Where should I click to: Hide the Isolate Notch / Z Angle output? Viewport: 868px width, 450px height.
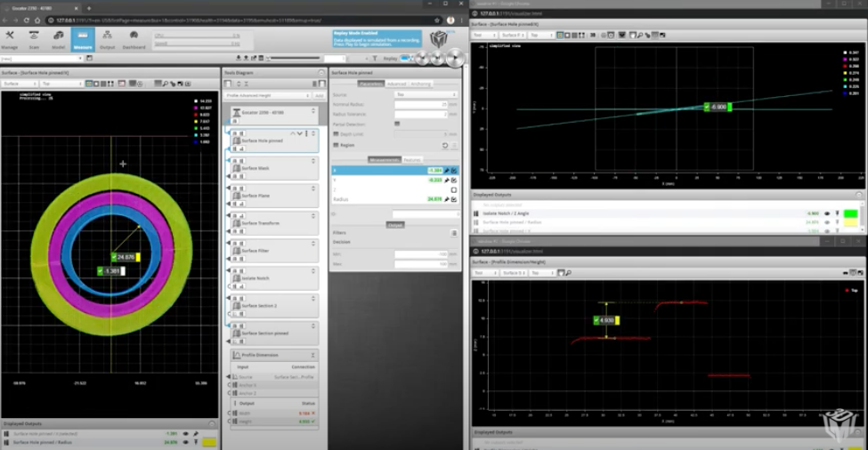[x=827, y=213]
